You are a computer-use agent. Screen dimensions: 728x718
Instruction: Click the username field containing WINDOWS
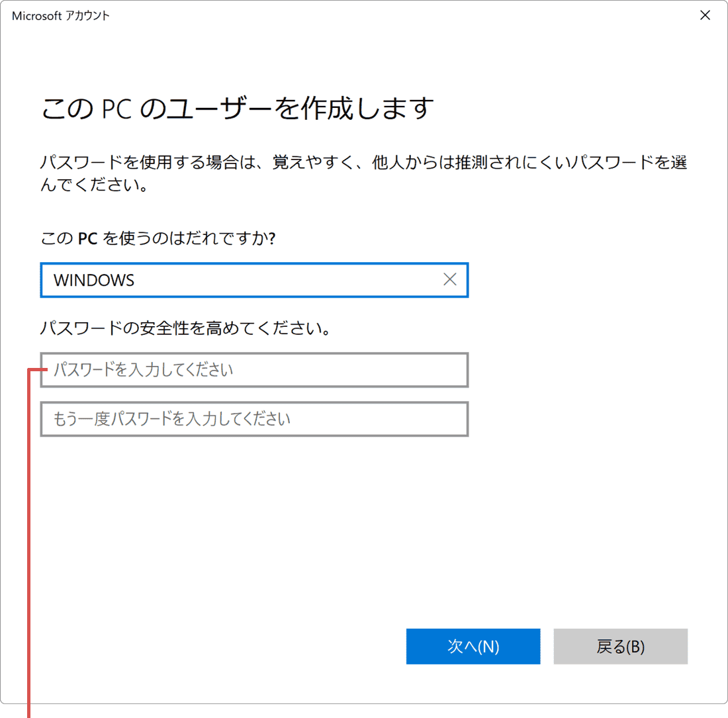coord(254,280)
